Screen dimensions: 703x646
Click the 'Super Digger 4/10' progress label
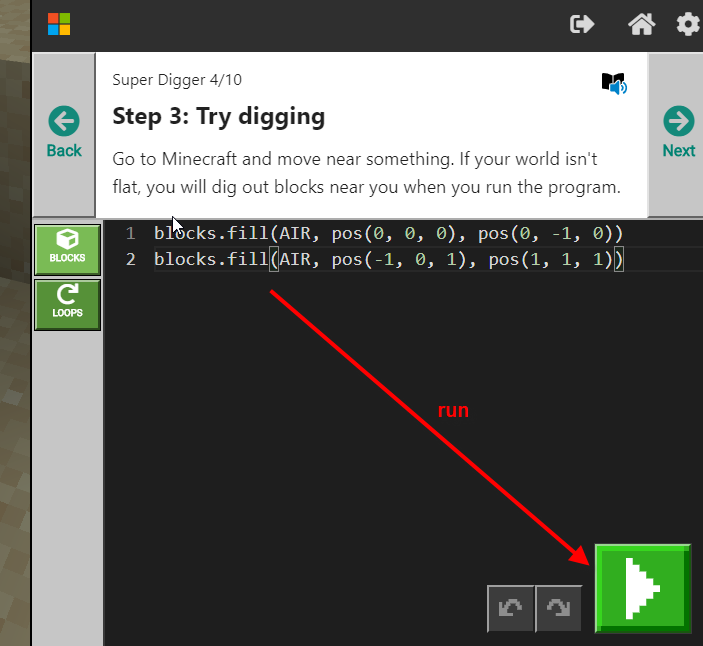177,80
